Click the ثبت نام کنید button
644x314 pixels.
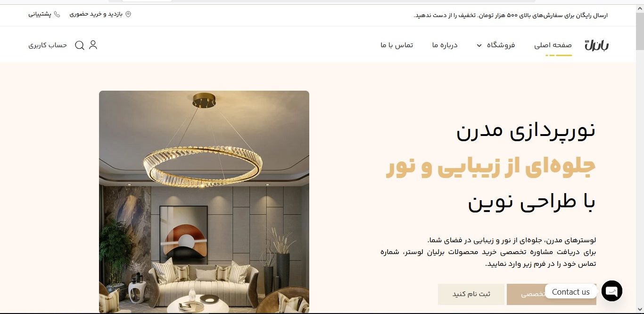tap(471, 294)
